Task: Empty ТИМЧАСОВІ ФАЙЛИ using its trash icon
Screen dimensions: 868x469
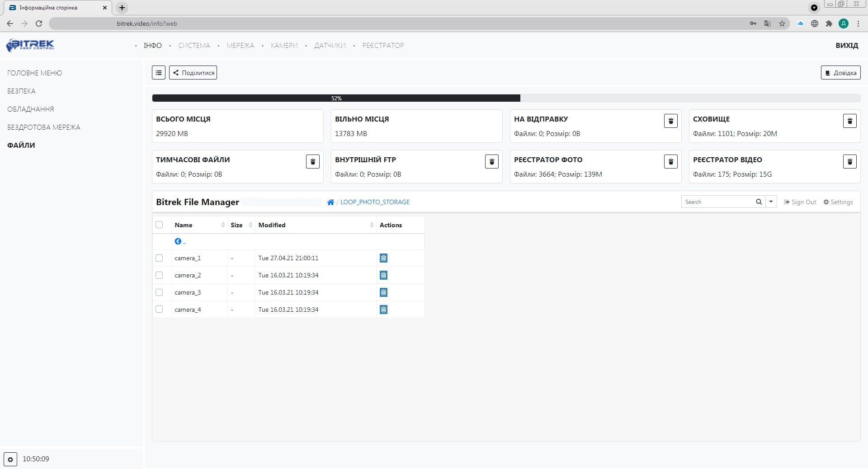Action: click(x=312, y=162)
